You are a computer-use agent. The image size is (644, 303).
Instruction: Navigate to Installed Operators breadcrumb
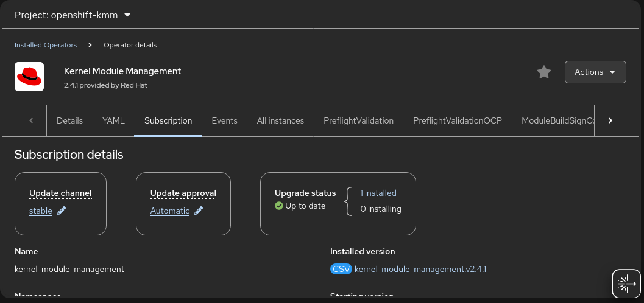pos(46,45)
